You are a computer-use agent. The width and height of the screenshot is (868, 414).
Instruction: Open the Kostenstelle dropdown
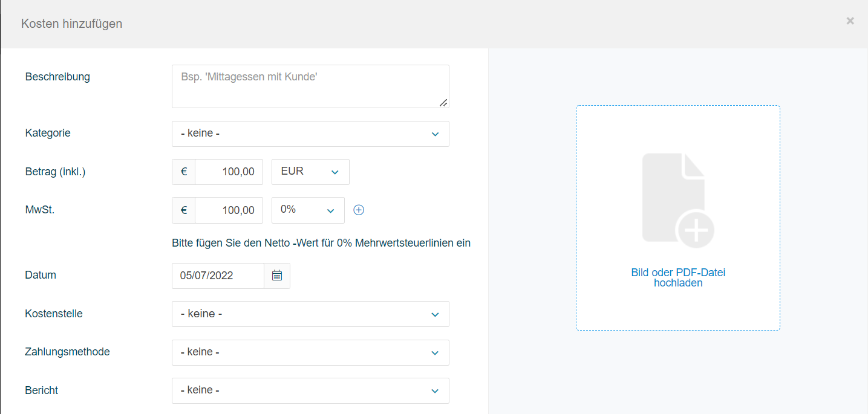coord(310,314)
